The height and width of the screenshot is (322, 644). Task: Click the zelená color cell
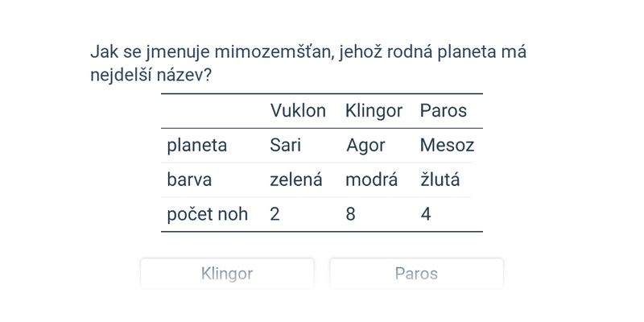295,180
